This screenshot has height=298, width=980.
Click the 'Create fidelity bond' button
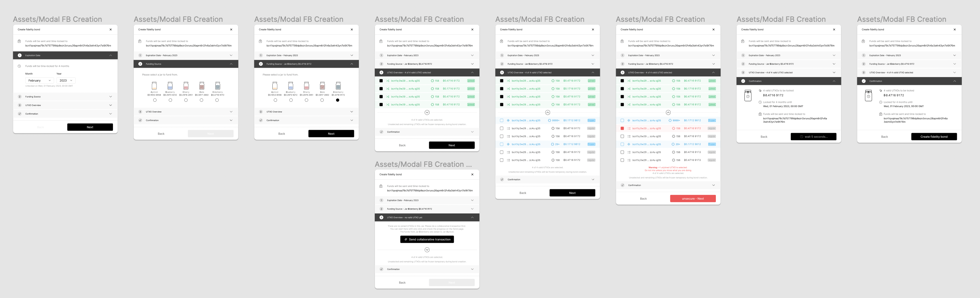[934, 137]
